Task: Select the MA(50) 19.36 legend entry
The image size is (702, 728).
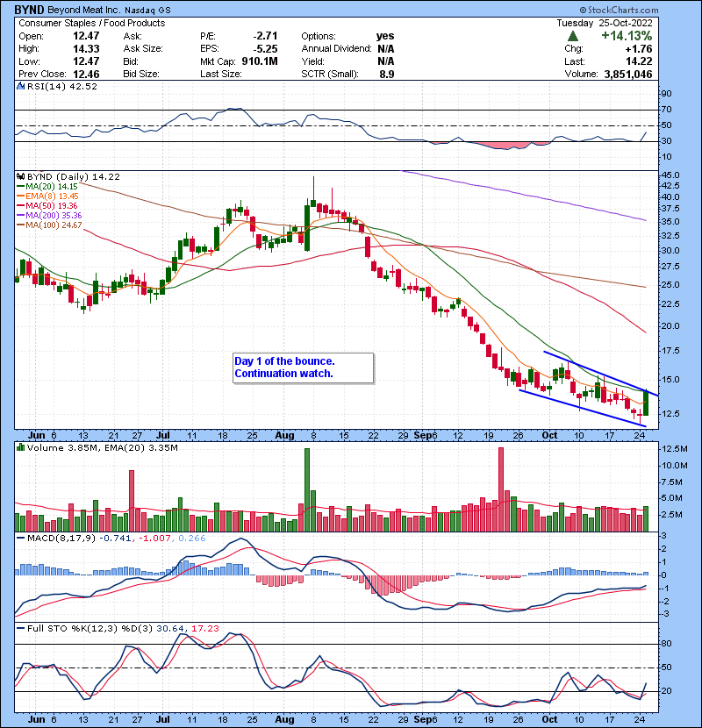Action: (47, 205)
